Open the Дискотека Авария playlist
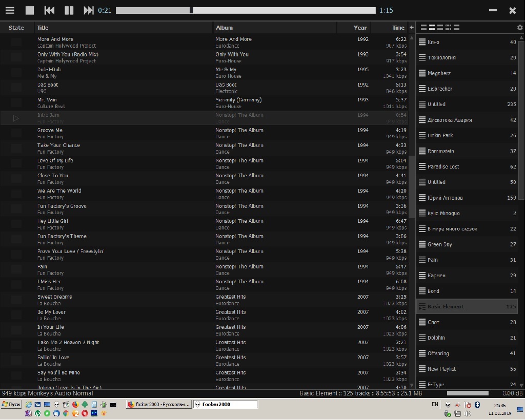 tap(467, 120)
